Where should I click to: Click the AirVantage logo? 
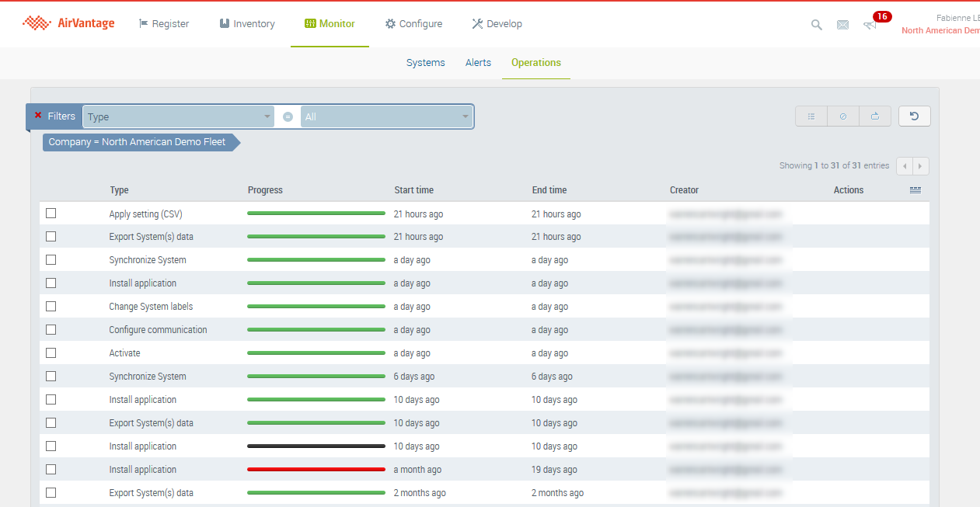pos(68,23)
